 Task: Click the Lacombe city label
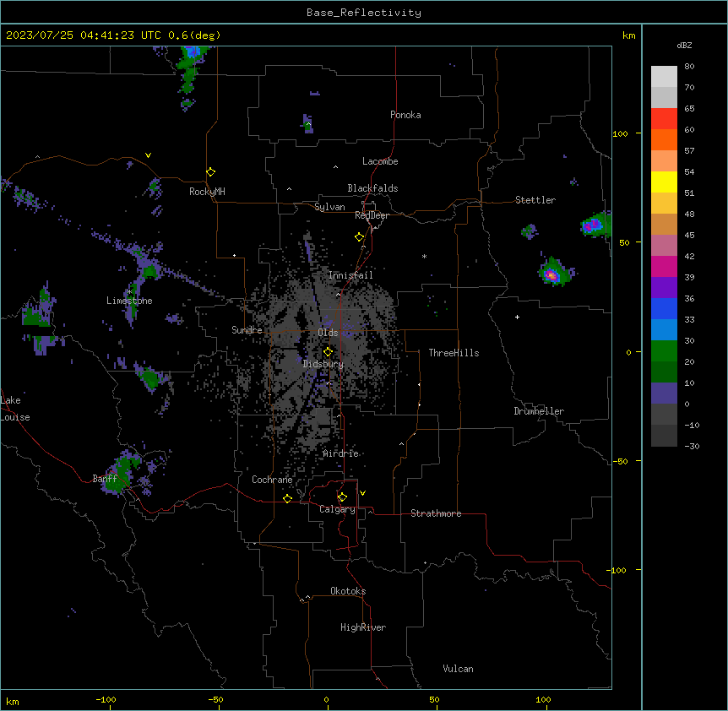coord(380,161)
